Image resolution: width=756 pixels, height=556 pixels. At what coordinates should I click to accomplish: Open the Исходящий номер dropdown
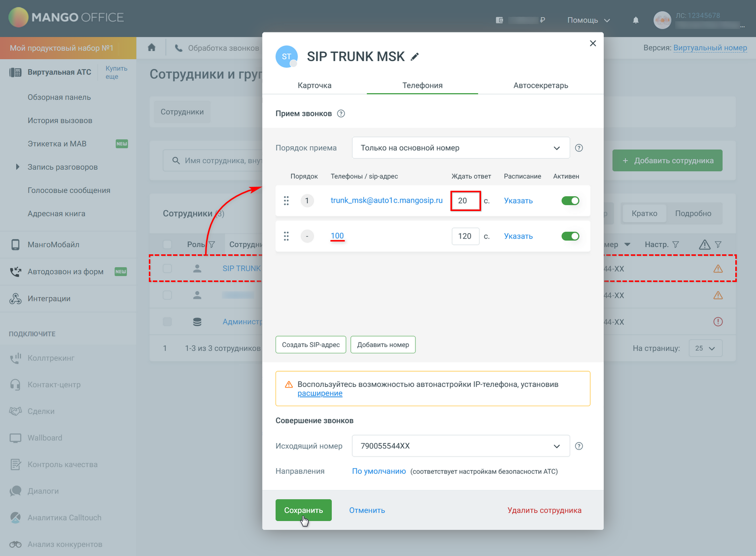tap(460, 446)
